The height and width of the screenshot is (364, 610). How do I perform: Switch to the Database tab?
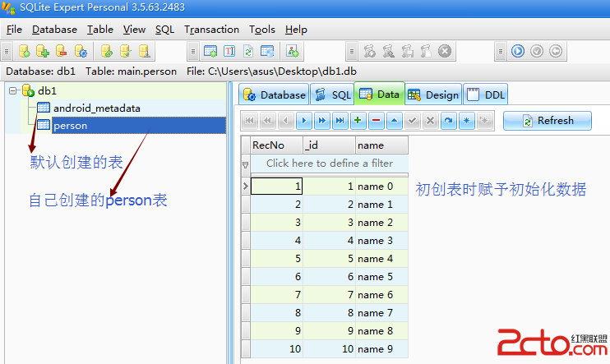(275, 94)
